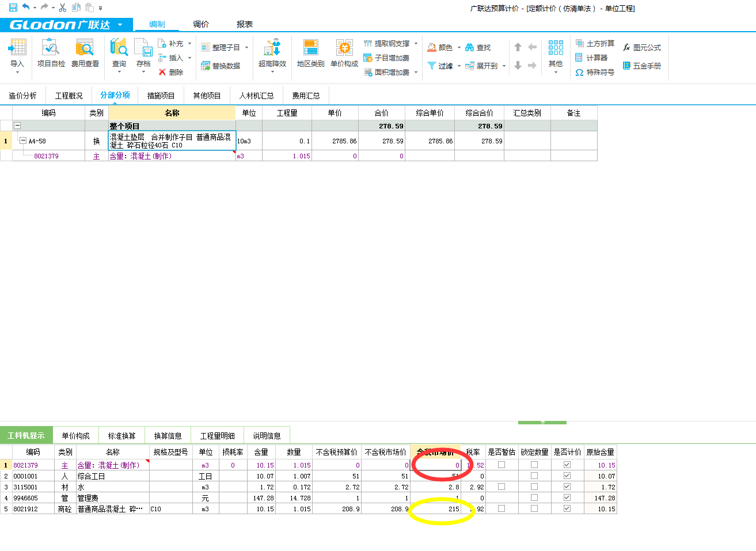
Task: Collapse the bottom panel with green handle
Action: [x=542, y=423]
